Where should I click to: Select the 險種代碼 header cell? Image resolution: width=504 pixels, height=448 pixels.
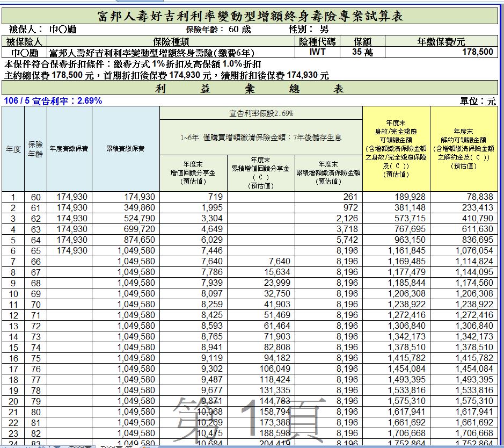[317, 41]
